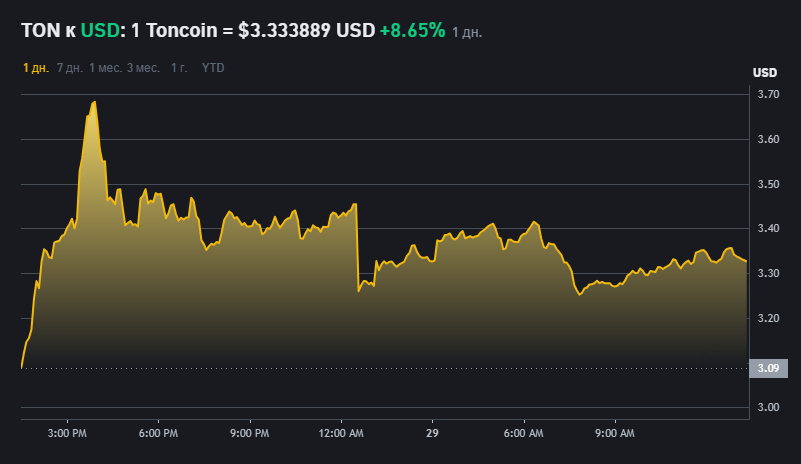Click the 3.20 price axis label
The height and width of the screenshot is (464, 801).
click(768, 318)
